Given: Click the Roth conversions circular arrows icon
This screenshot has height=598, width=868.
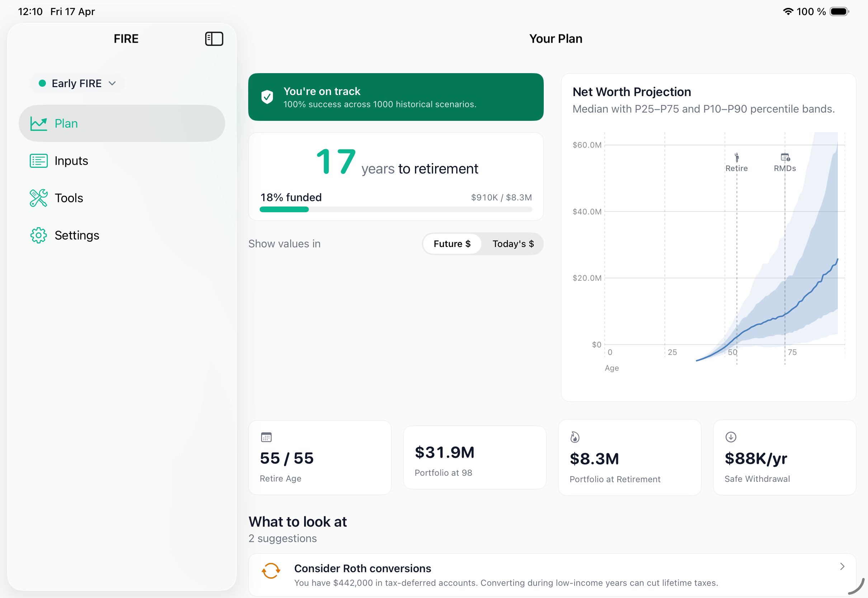Looking at the screenshot, I should (x=271, y=571).
